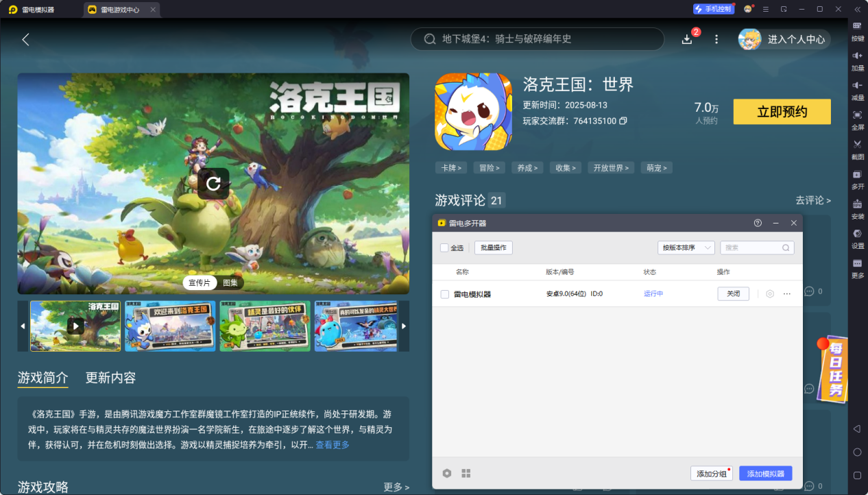
Task: Select the 宣传片 pill tab
Action: point(200,282)
